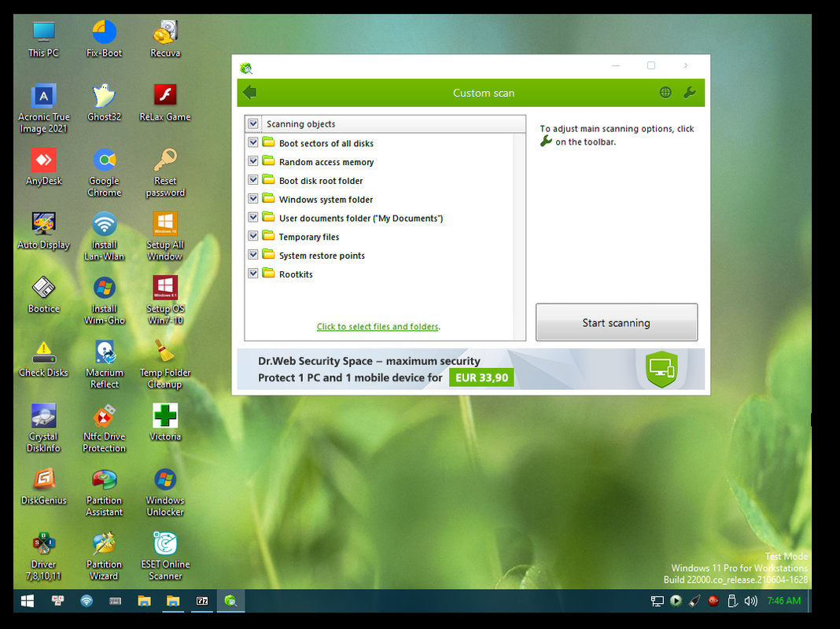Screen dimensions: 840x629
Task: Click Start scanning button
Action: click(x=617, y=322)
